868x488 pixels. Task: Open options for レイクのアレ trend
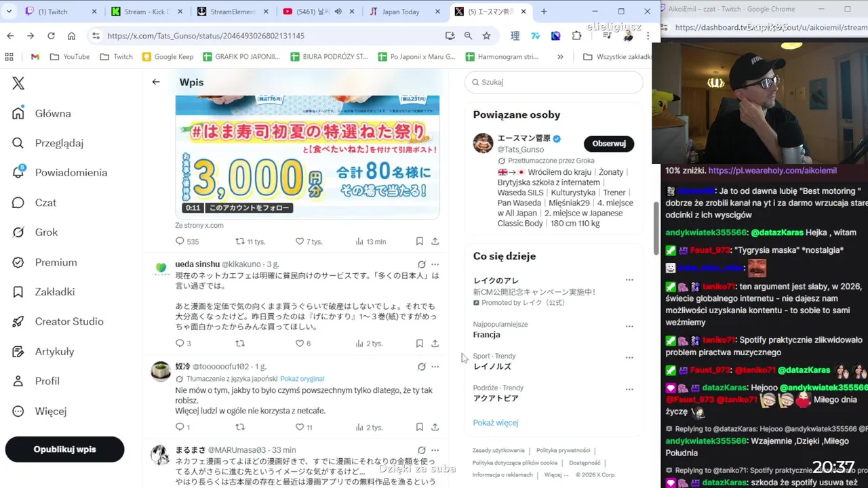[629, 280]
